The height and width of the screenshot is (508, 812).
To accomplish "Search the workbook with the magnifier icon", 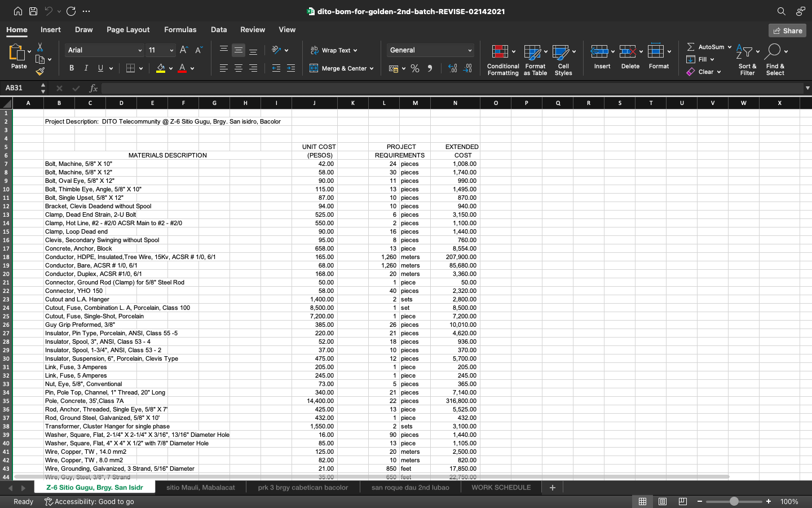I will 781,11.
